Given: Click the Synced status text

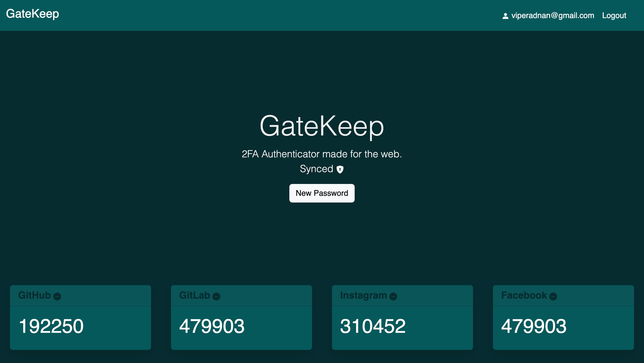Looking at the screenshot, I should point(316,169).
